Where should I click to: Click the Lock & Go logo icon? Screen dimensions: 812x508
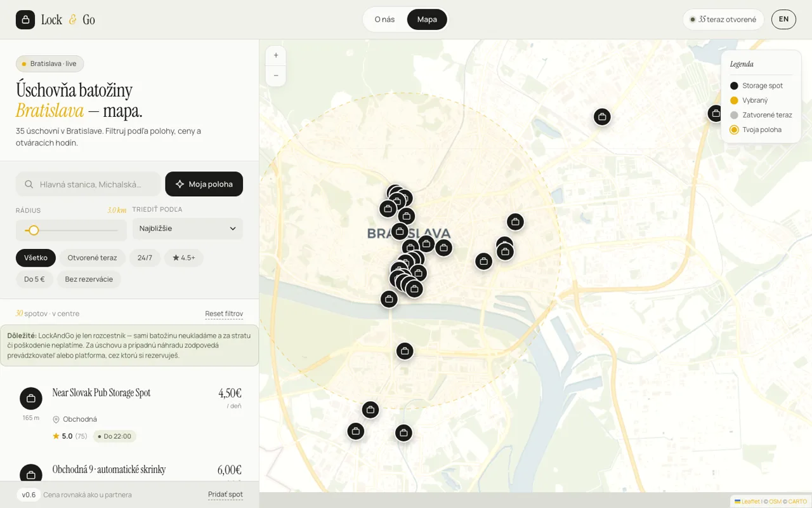click(25, 20)
